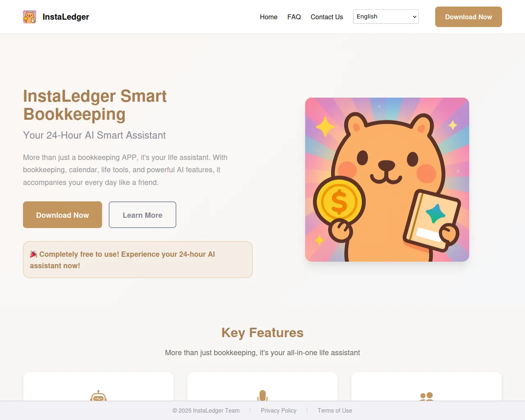The image size is (525, 420).
Task: Open the Privacy Policy footer link
Action: click(x=278, y=411)
